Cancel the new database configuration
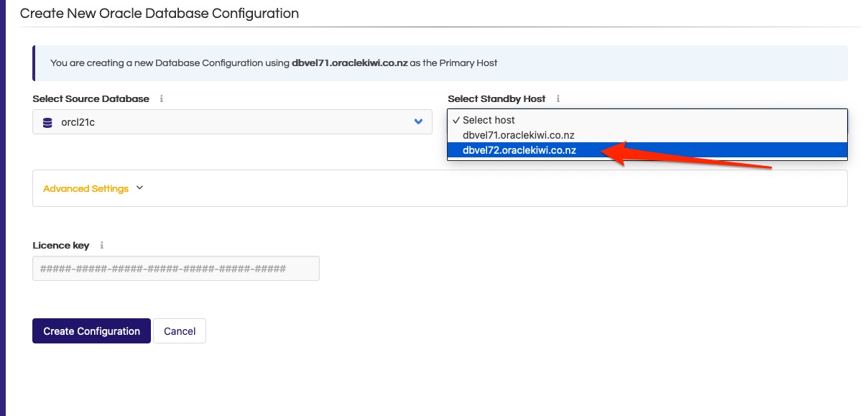The width and height of the screenshot is (868, 416). [180, 331]
